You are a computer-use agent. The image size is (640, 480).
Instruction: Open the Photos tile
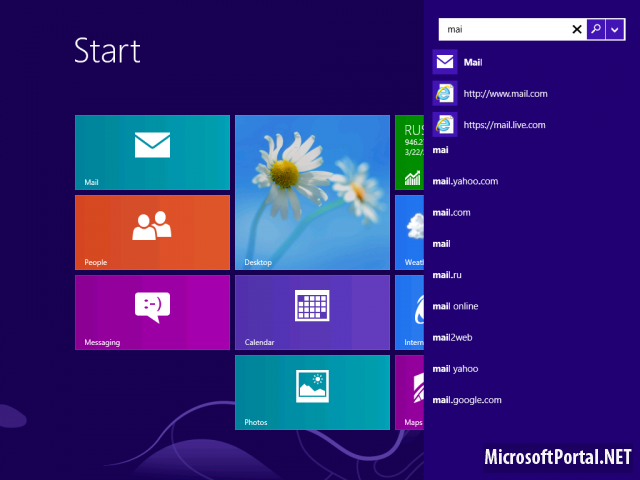[x=312, y=392]
